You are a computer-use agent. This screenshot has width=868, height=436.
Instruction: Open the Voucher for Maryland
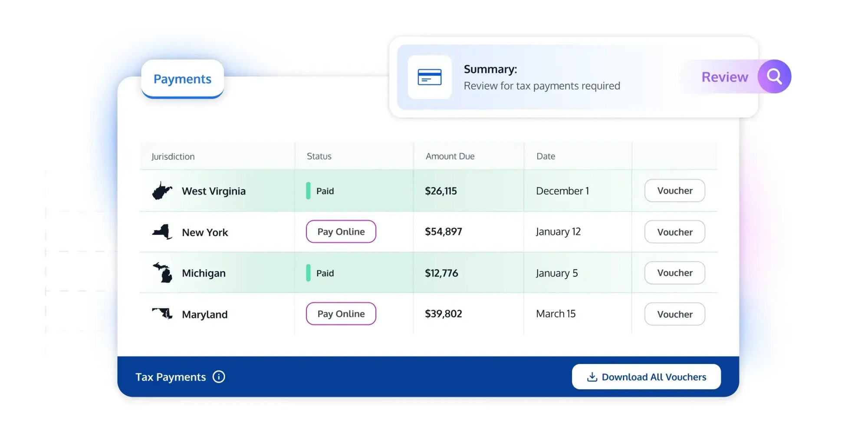674,314
